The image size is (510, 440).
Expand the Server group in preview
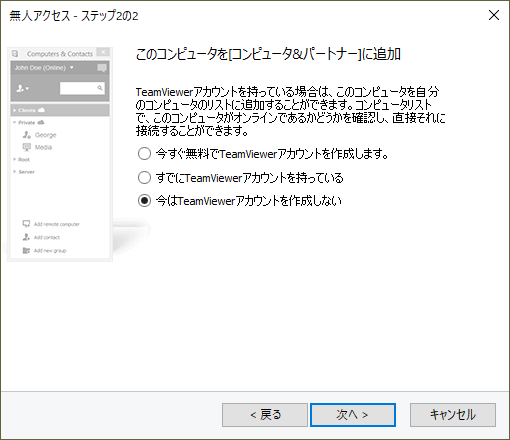tap(15, 172)
